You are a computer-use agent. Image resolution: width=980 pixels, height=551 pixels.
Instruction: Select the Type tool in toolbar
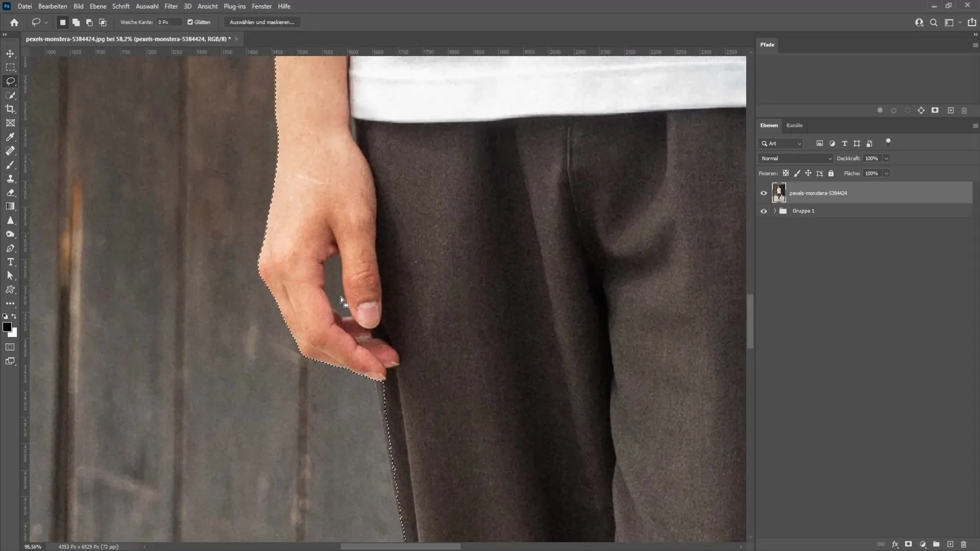(x=11, y=262)
